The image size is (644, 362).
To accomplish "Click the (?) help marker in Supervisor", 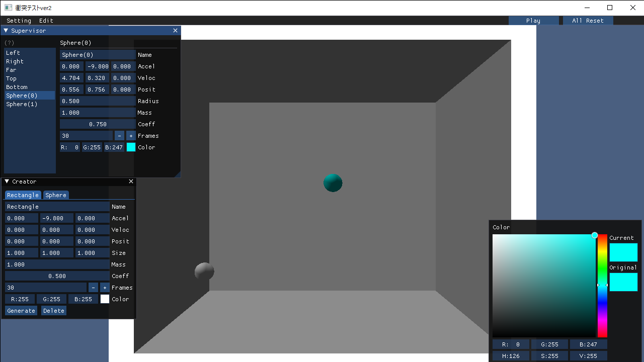I will [x=9, y=43].
